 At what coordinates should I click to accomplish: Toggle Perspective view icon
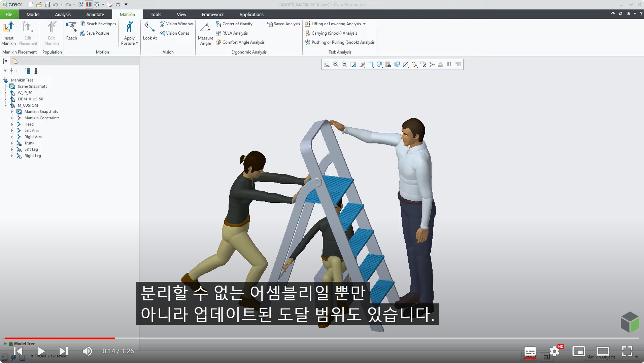397,64
